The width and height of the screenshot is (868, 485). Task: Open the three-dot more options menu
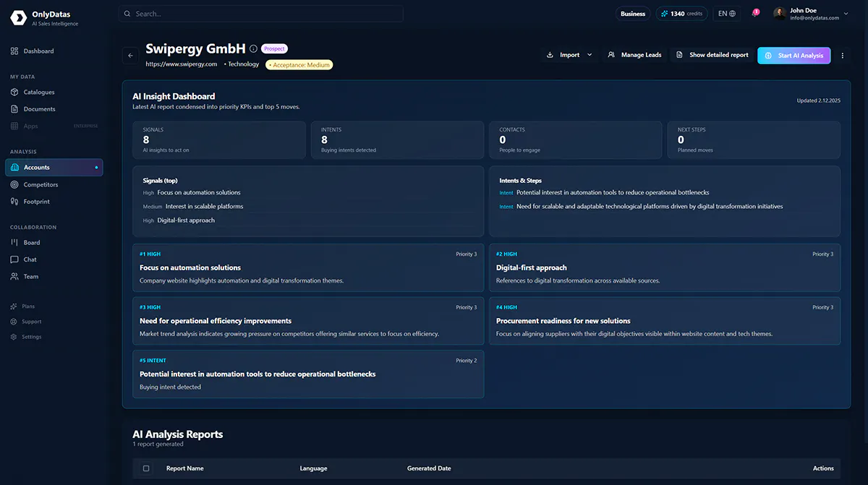[842, 56]
